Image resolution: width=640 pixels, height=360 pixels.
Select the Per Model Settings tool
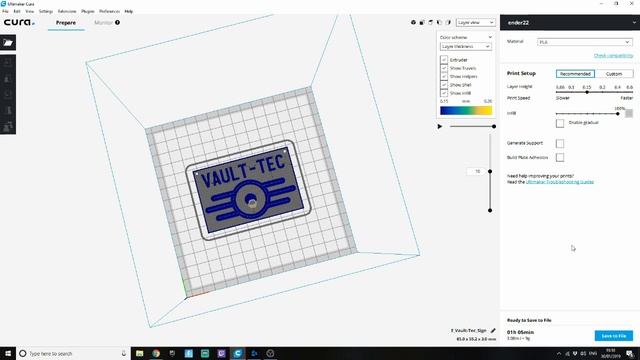tap(8, 126)
